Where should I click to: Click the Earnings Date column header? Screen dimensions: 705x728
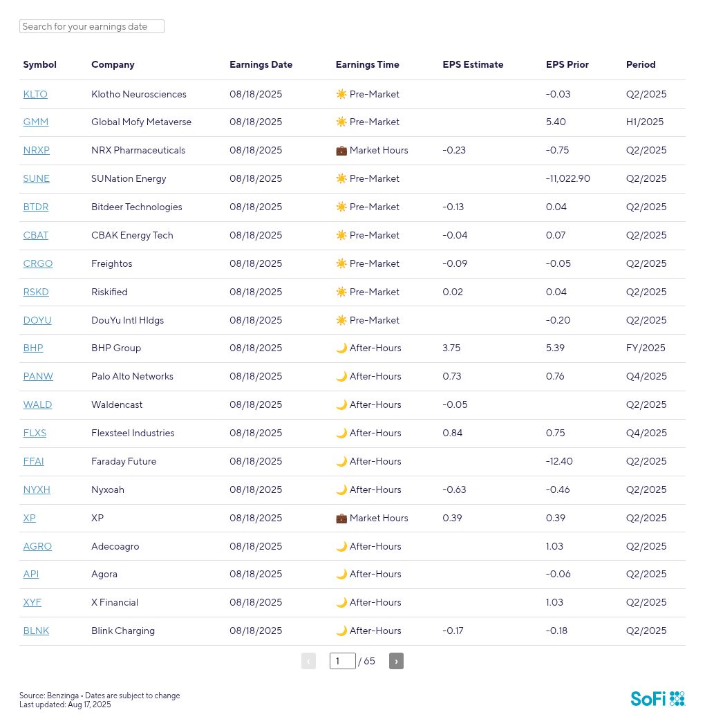point(261,64)
